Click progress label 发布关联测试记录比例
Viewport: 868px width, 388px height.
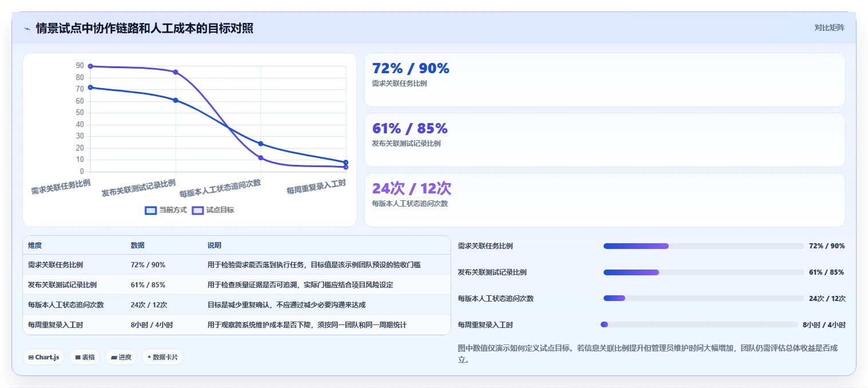pyautogui.click(x=492, y=272)
